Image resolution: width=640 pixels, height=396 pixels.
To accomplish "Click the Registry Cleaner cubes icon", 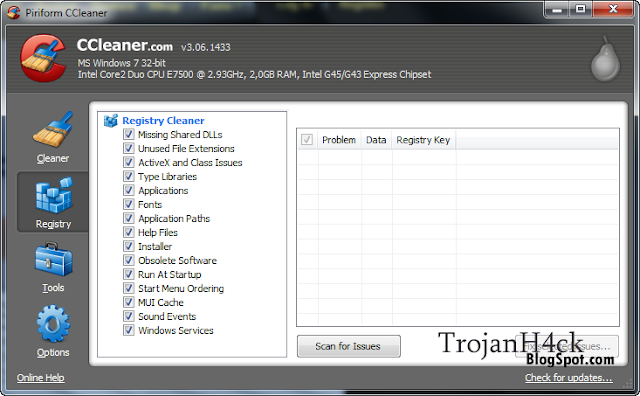I will tap(111, 120).
